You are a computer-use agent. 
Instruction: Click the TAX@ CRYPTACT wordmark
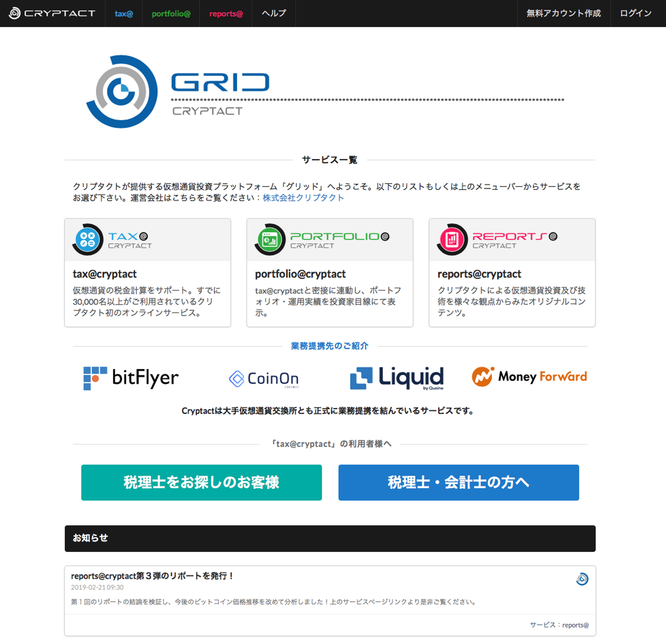tap(130, 240)
